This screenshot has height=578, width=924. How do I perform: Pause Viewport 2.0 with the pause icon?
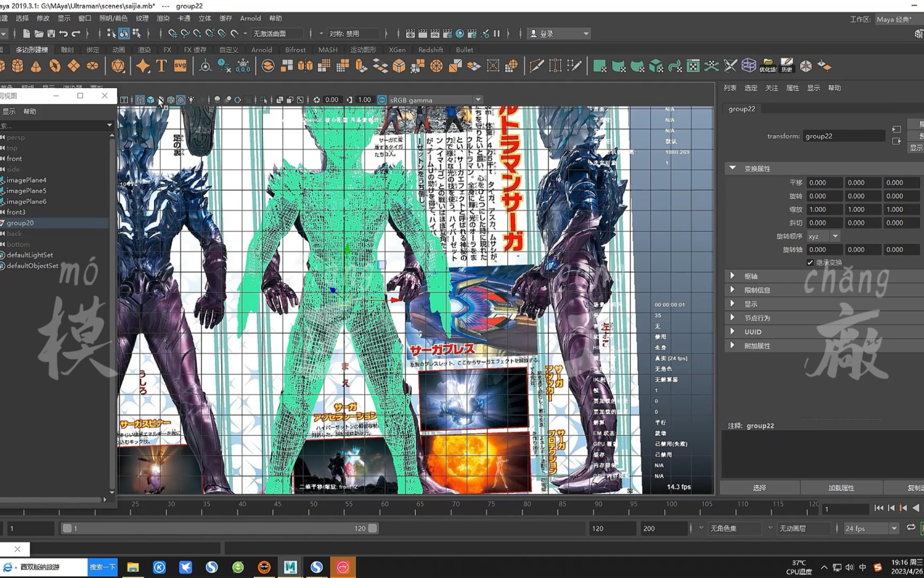[x=497, y=34]
